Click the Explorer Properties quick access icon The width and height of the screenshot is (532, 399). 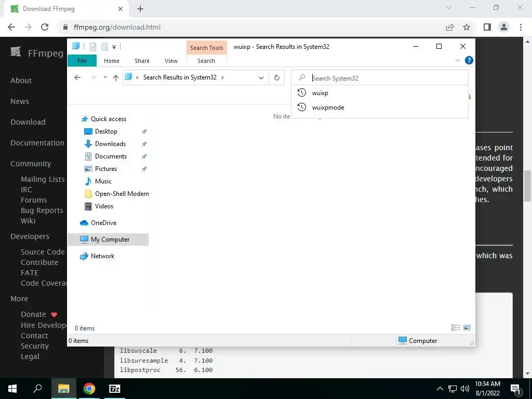92,47
